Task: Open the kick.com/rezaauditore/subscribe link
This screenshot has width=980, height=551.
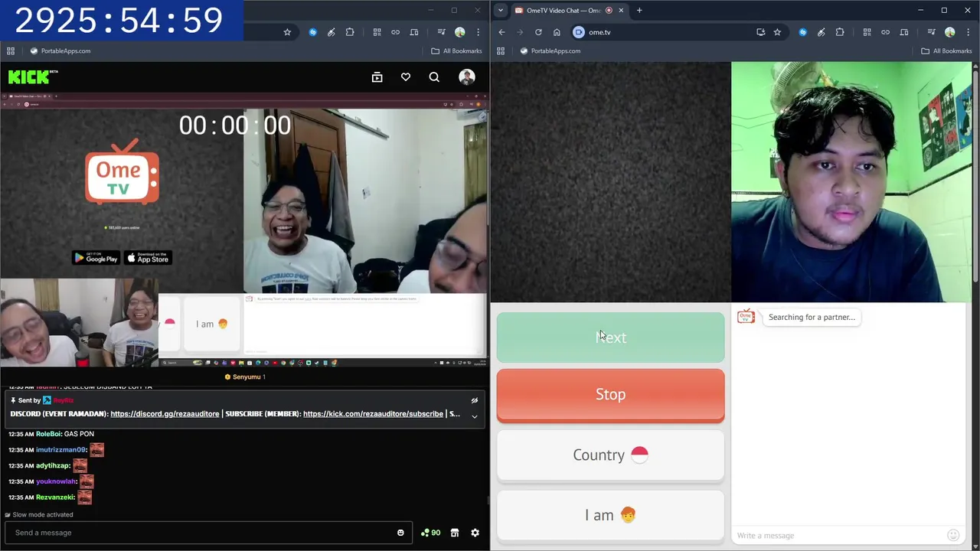Action: pos(373,414)
